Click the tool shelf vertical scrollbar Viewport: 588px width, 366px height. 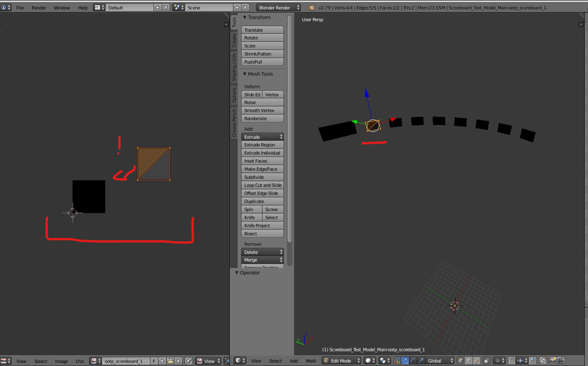(x=289, y=141)
